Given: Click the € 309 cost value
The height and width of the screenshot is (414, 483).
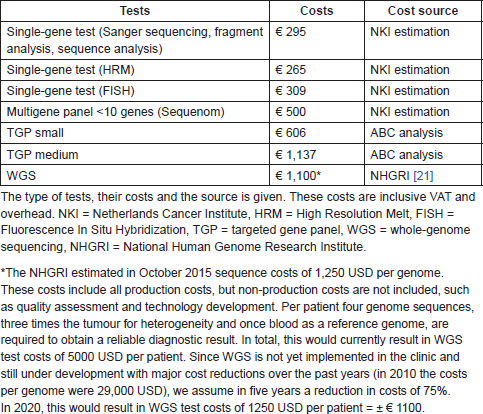Looking at the screenshot, I should (290, 91).
